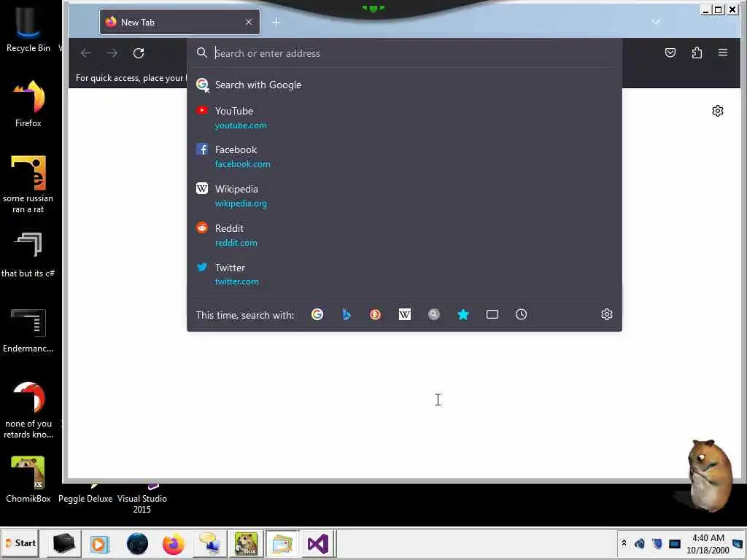Screen dimensions: 747x560
Task: Choose Search with Google suggestion
Action: 404,85
